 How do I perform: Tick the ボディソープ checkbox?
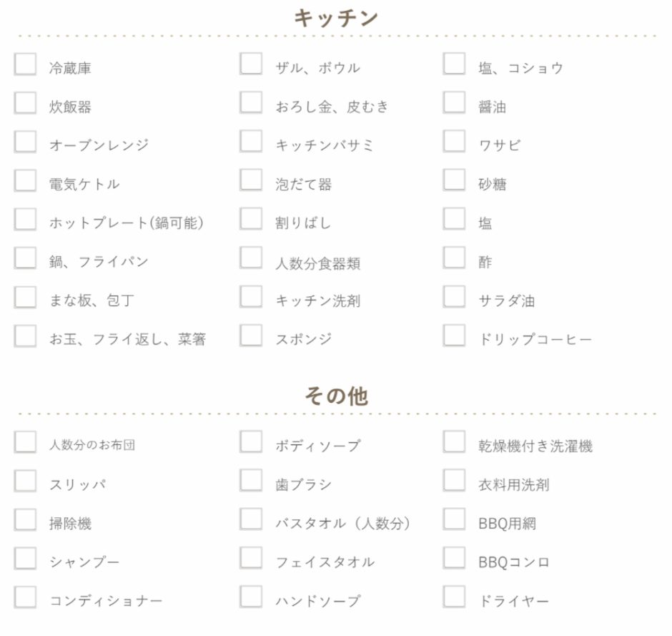point(251,441)
